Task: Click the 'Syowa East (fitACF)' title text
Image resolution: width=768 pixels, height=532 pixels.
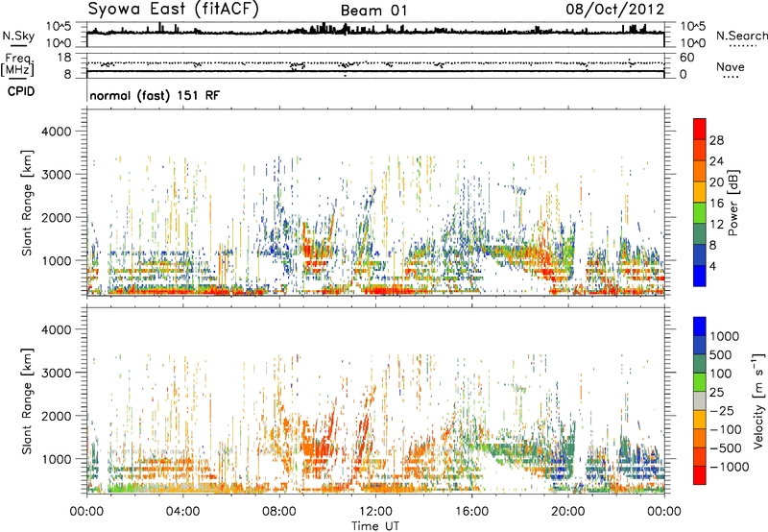Action: pos(174,10)
